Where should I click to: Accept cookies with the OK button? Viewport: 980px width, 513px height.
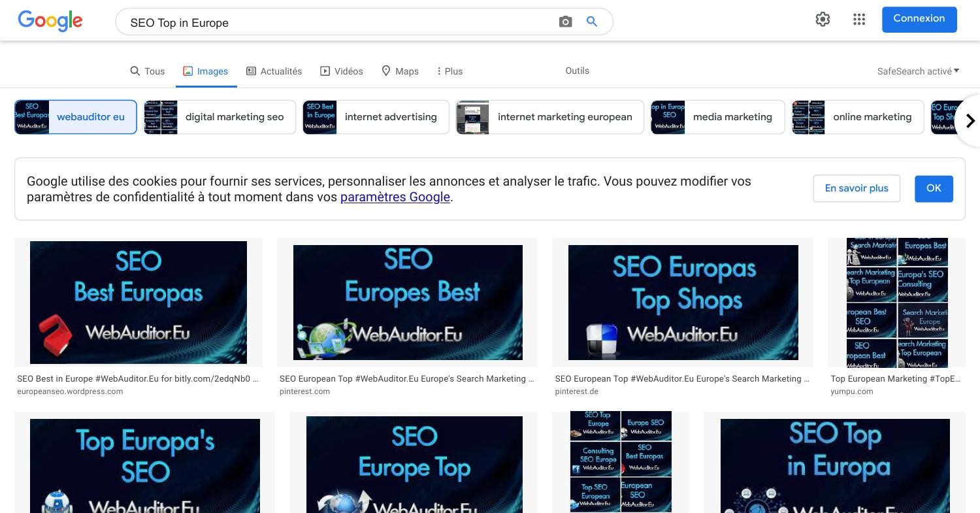(x=933, y=188)
